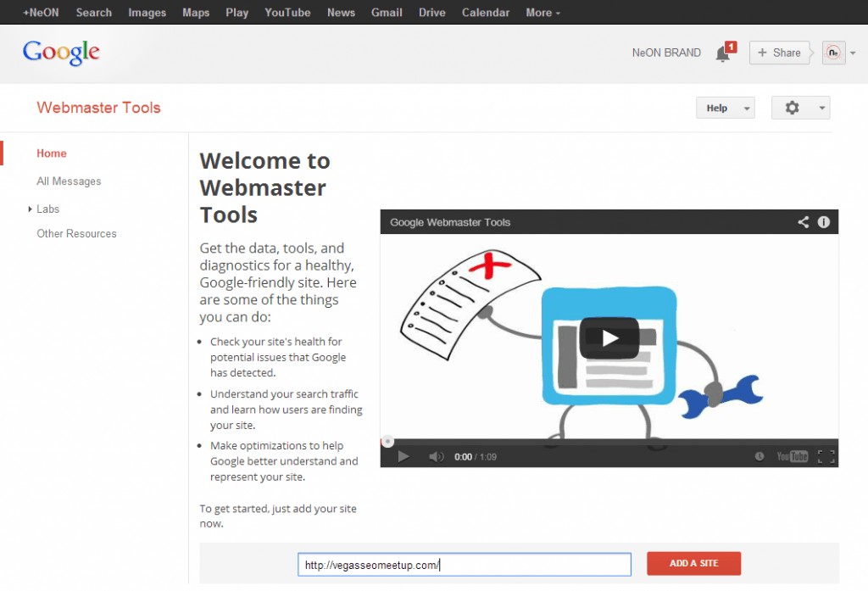Image resolution: width=868 pixels, height=591 pixels.
Task: Open News in the top bar
Action: pyautogui.click(x=341, y=12)
